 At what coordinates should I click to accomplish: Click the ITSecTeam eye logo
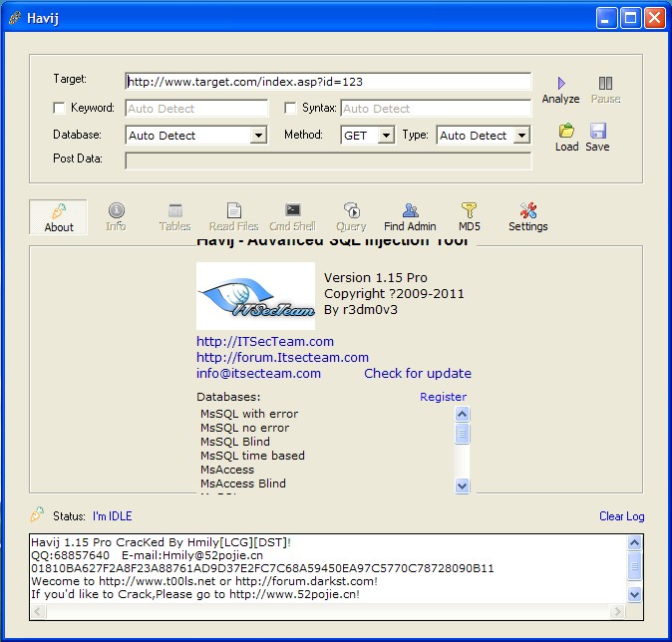point(255,296)
